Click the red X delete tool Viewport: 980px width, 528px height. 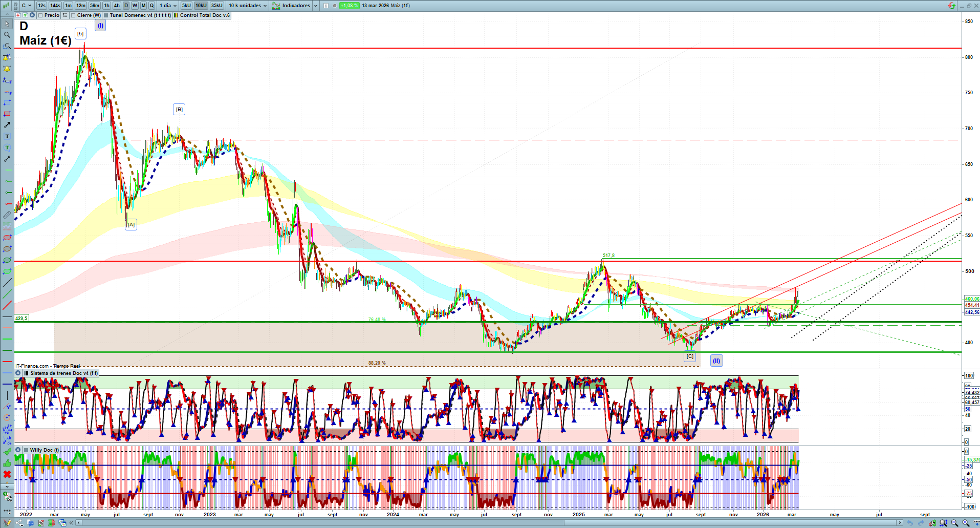[x=7, y=474]
